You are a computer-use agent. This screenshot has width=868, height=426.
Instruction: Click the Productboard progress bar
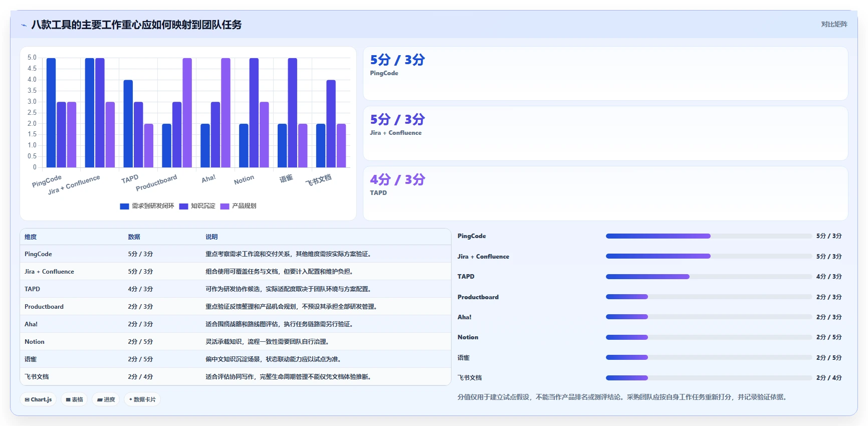pos(709,297)
